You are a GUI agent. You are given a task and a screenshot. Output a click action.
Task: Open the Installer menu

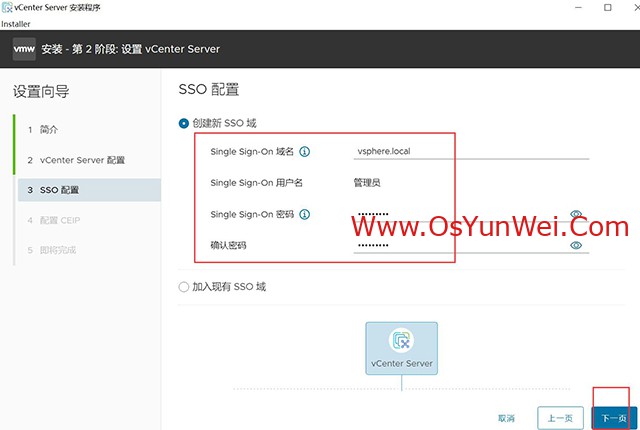coord(16,24)
